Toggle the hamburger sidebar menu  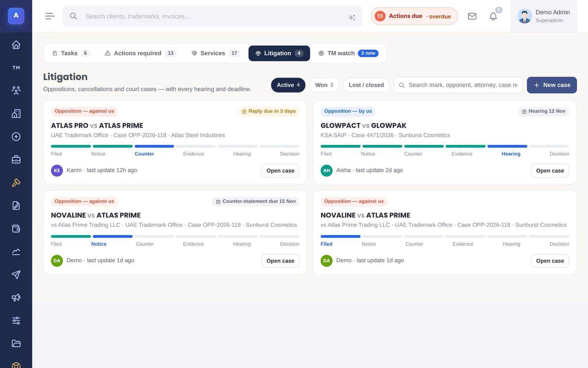[50, 16]
